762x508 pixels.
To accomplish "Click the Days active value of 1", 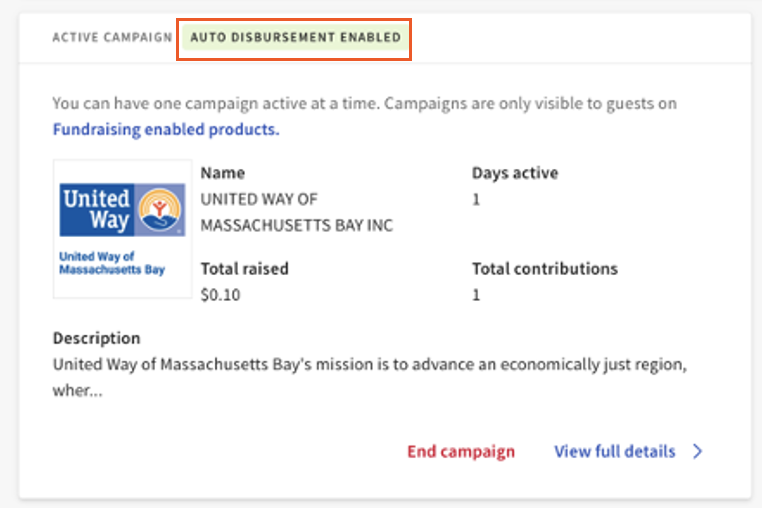I will [x=477, y=199].
